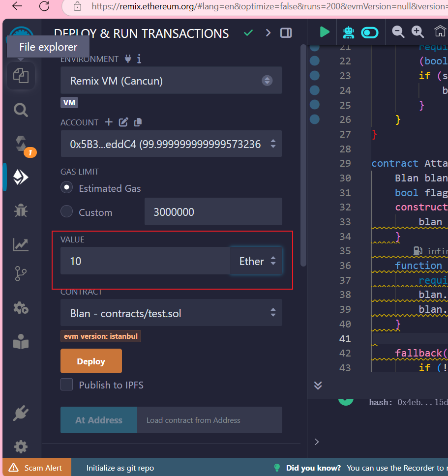Open the Solidity compiler icon with badge
The width and height of the screenshot is (448, 476).
(23, 145)
